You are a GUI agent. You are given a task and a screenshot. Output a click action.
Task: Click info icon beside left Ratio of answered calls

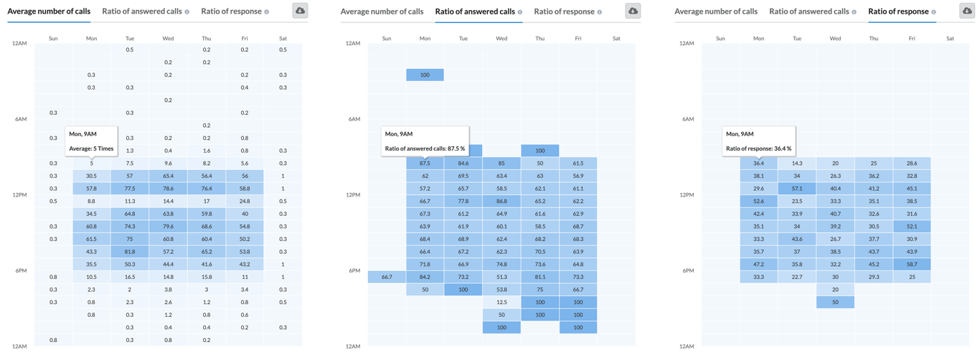pyautogui.click(x=187, y=12)
